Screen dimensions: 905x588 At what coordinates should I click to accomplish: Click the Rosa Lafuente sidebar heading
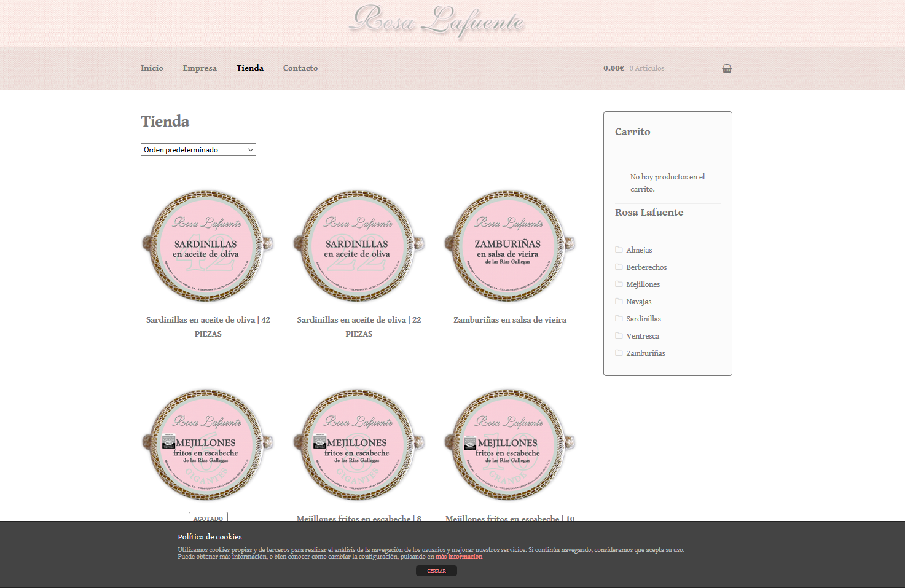(649, 212)
